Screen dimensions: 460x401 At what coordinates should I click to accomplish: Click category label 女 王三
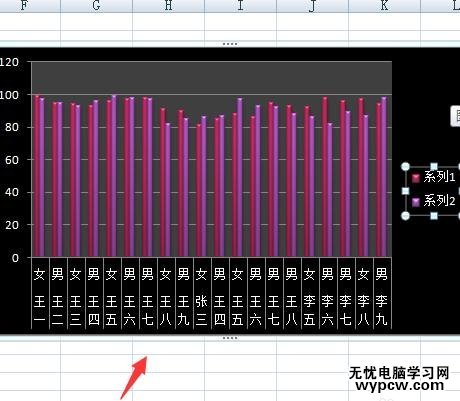75,297
